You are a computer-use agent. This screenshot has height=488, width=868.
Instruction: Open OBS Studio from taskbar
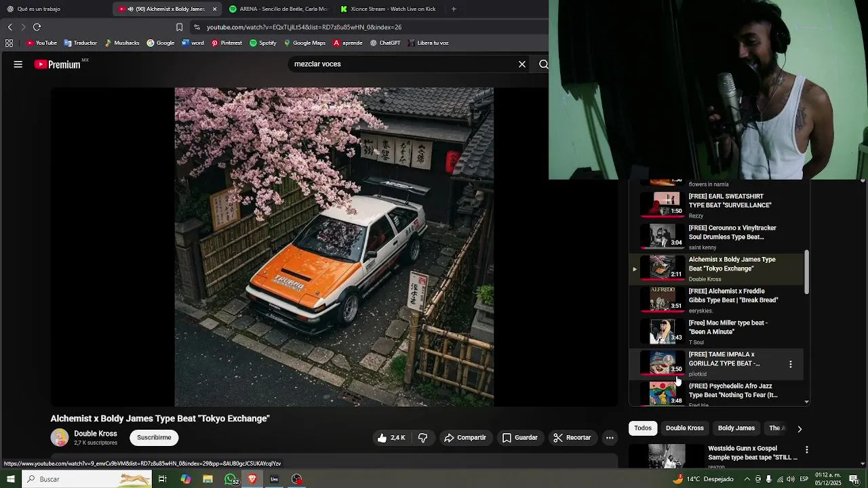pyautogui.click(x=297, y=479)
